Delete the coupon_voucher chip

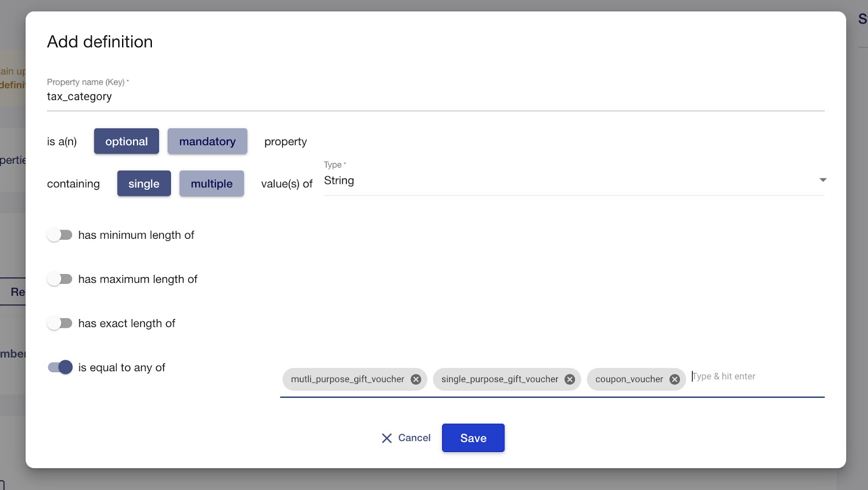674,379
